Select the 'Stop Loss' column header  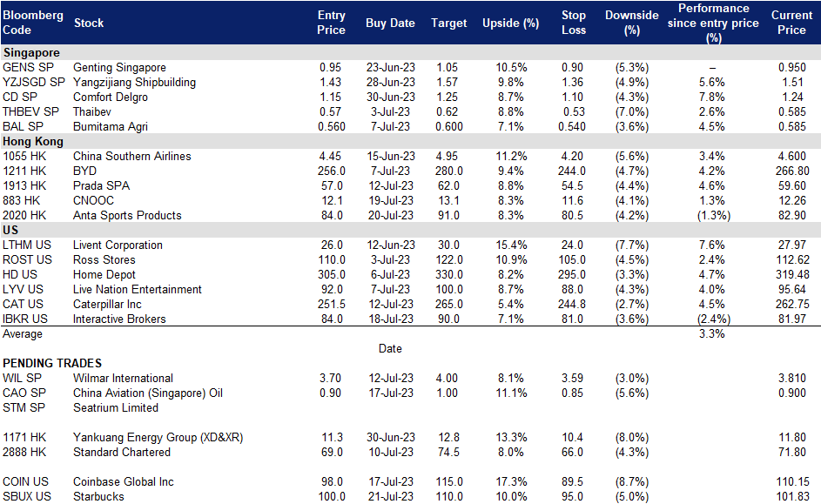pos(574,23)
